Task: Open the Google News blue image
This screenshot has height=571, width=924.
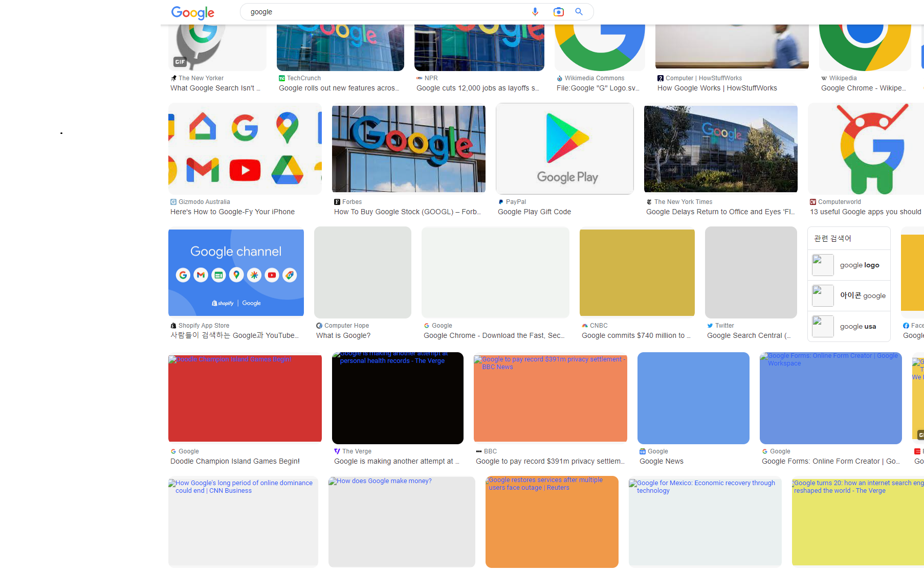Action: 693,398
